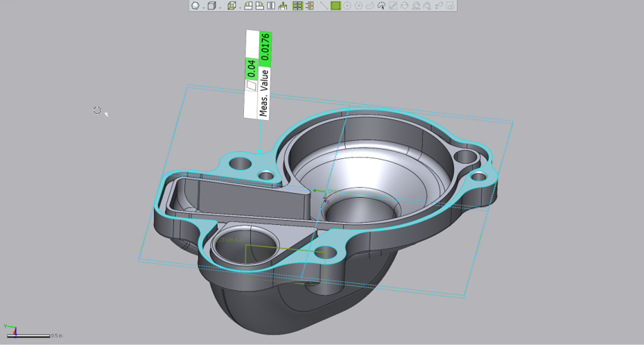Select the line selection tool
Image resolution: width=644 pixels, height=345 pixels.
point(324,6)
